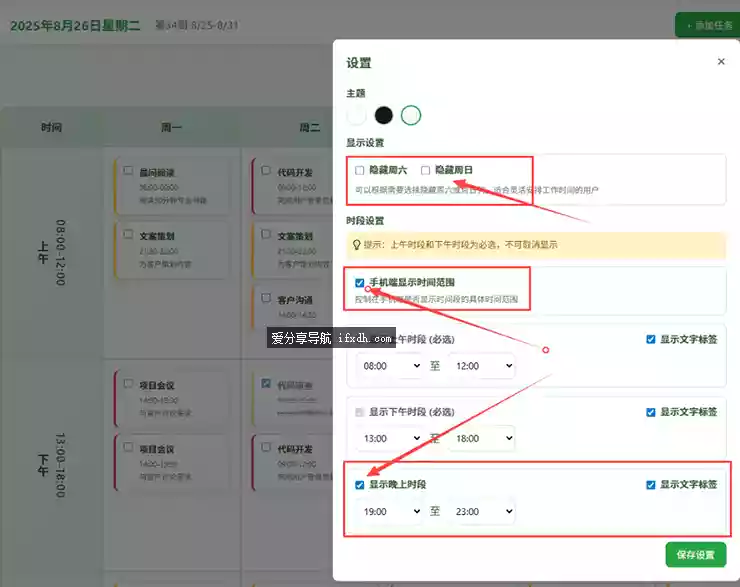The width and height of the screenshot is (740, 587).
Task: Enable the 隐藏周日 checkbox
Action: click(425, 170)
